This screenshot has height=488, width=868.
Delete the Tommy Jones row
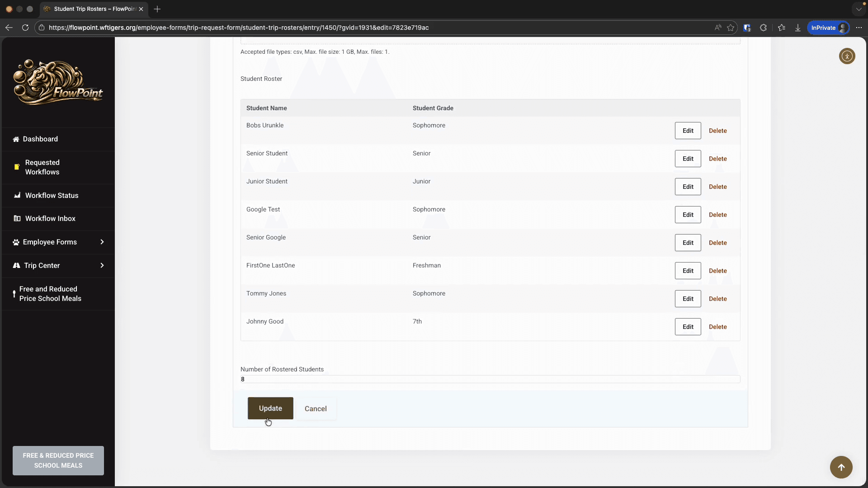(717, 299)
